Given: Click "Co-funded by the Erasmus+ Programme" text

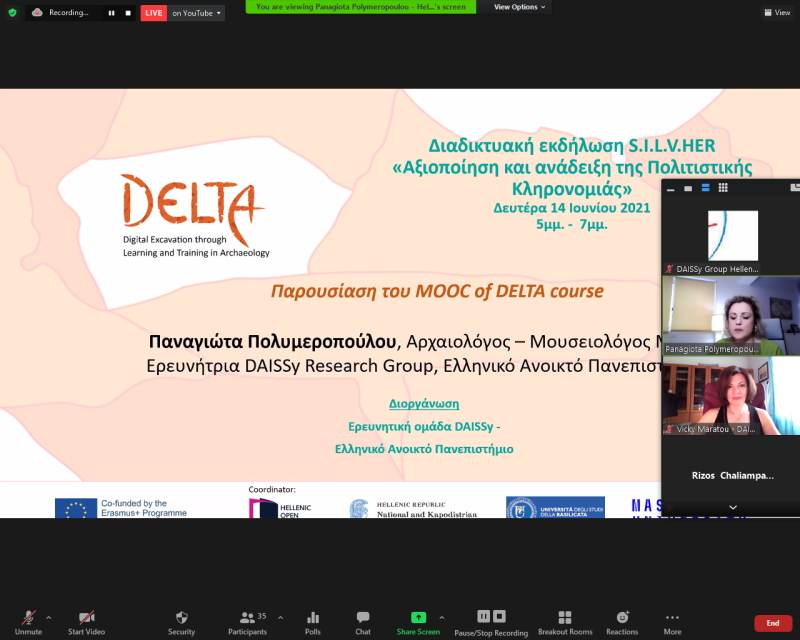Looking at the screenshot, I should (144, 508).
